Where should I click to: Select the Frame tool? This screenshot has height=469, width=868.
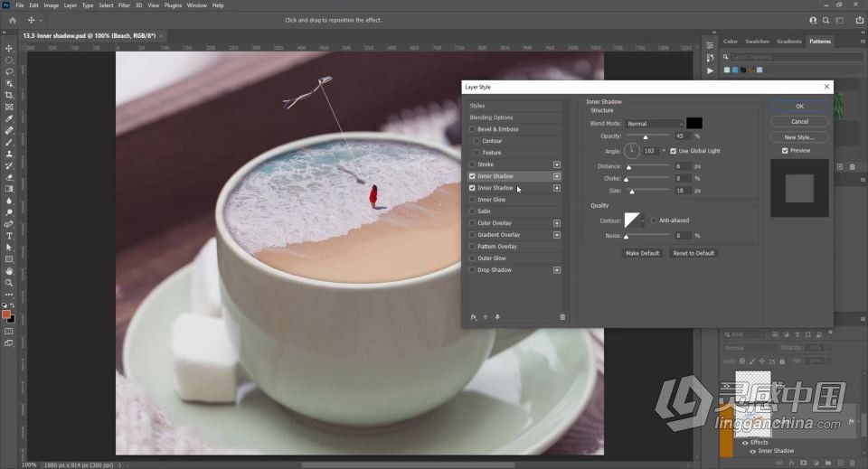tap(9, 108)
